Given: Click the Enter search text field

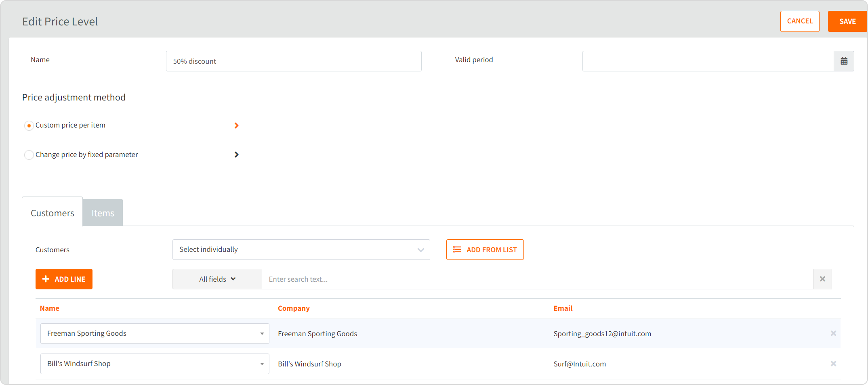Looking at the screenshot, I should pos(537,279).
